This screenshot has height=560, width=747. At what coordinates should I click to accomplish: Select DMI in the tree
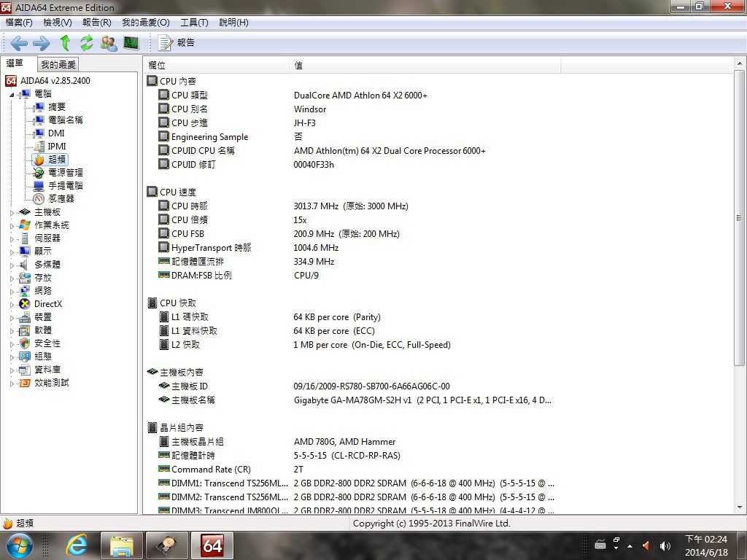click(x=56, y=133)
